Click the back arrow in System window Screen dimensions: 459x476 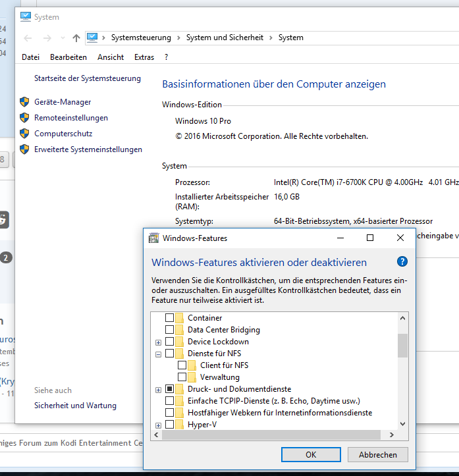tap(28, 38)
